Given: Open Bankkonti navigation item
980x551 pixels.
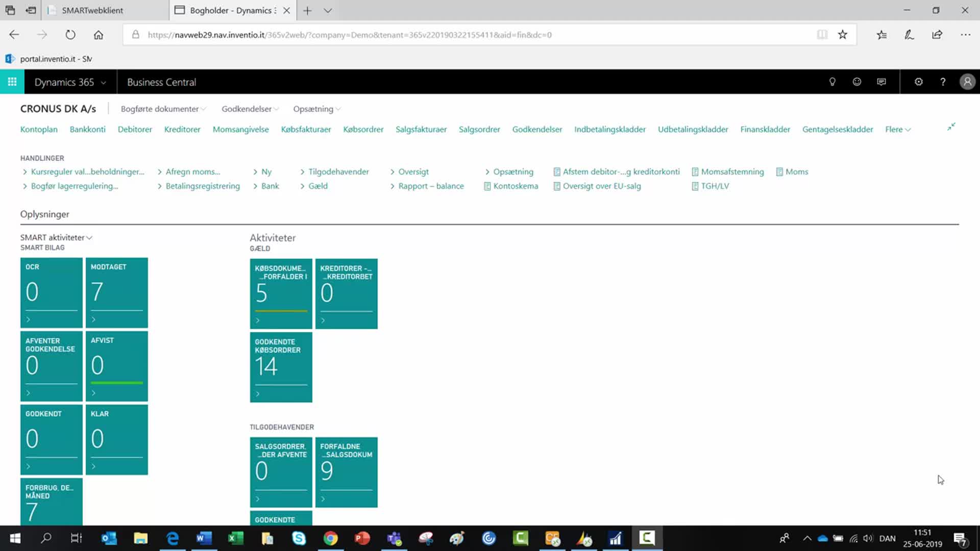Looking at the screenshot, I should 88,129.
